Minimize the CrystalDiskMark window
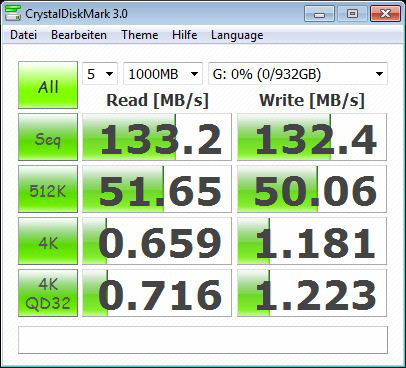Image resolution: width=406 pixels, height=368 pixels. 319,14
